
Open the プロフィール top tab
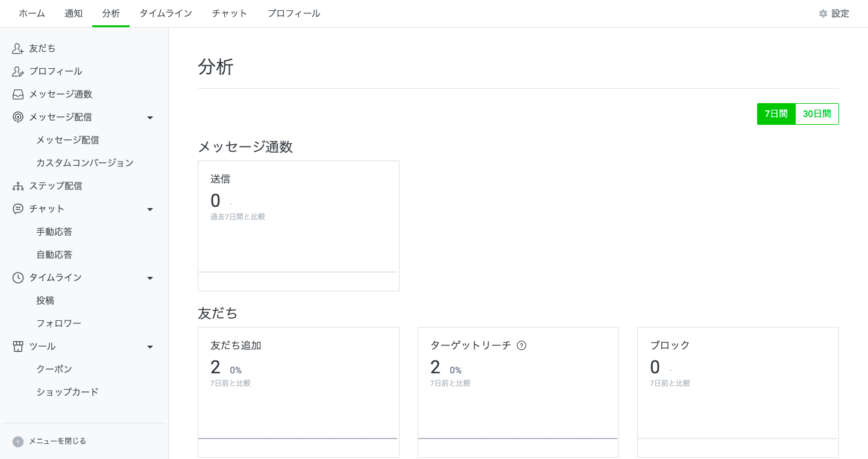(294, 13)
